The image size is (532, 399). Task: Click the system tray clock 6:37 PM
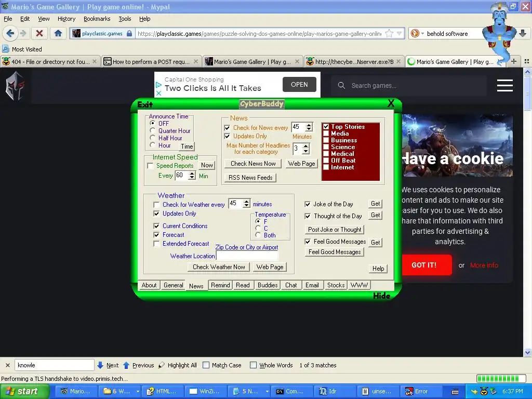513,392
